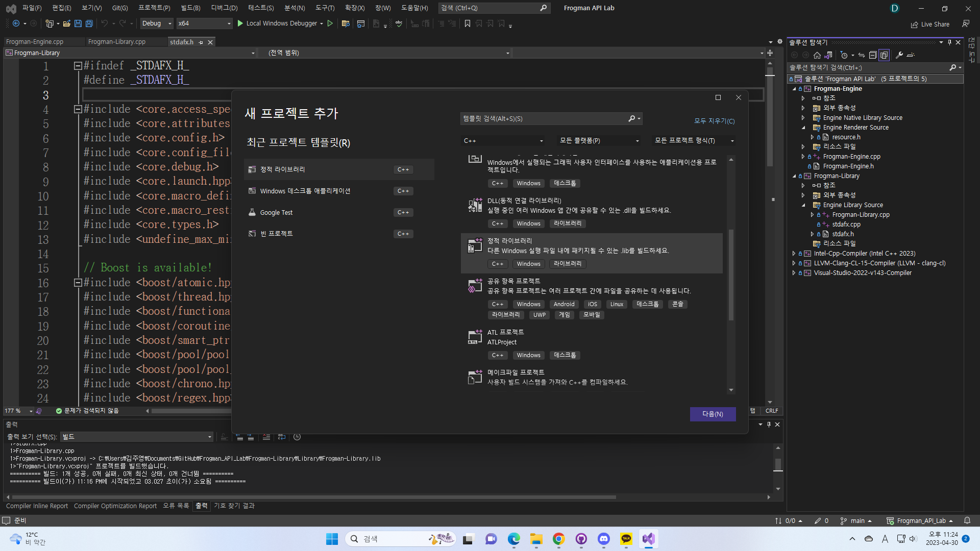Open Chrome from the taskbar
Image resolution: width=980 pixels, height=551 pixels.
(x=559, y=539)
